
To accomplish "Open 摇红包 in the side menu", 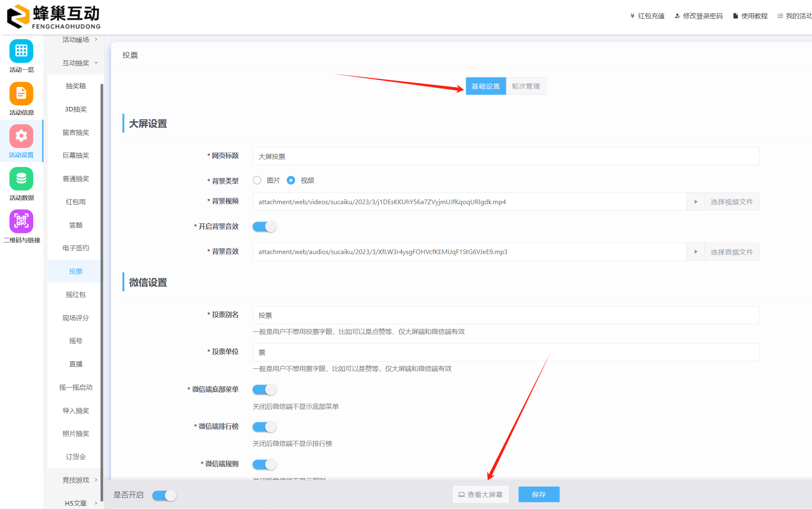I will 76,294.
